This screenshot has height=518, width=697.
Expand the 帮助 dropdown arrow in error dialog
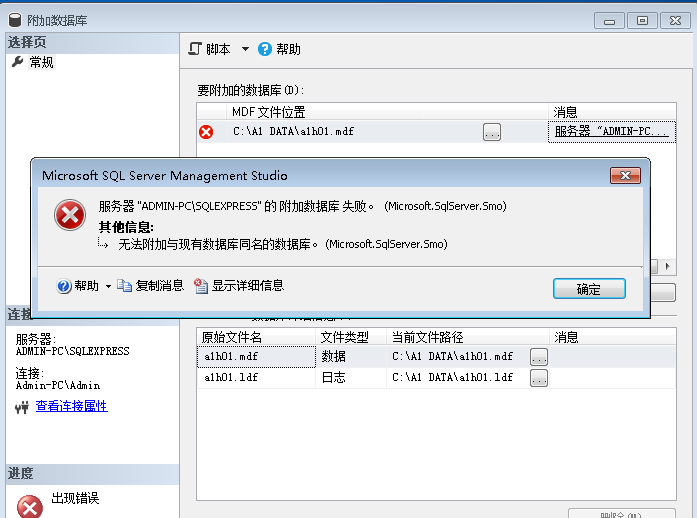click(108, 287)
